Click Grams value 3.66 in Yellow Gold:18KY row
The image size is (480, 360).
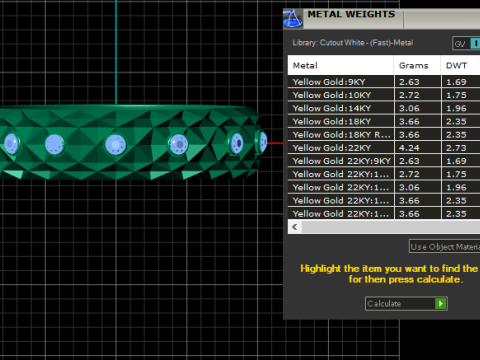(x=409, y=122)
